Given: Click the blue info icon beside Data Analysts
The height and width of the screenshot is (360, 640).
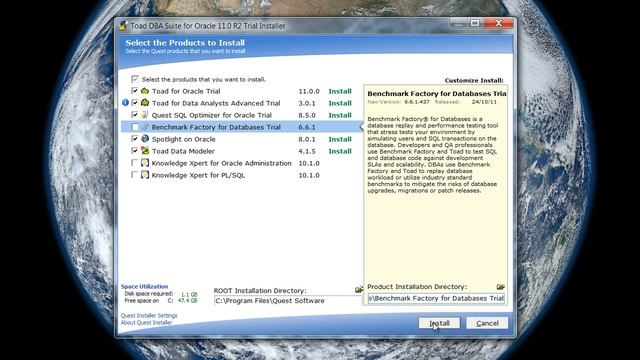Looking at the screenshot, I should coord(125,103).
